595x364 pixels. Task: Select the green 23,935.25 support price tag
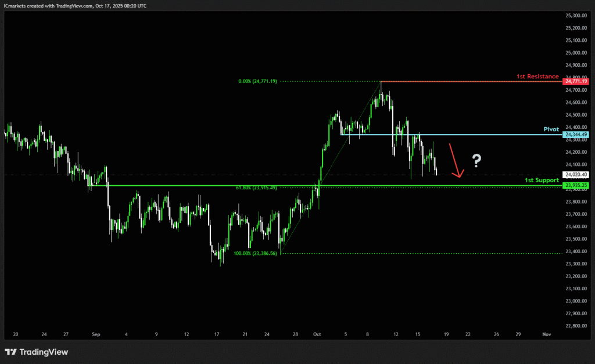pos(576,186)
